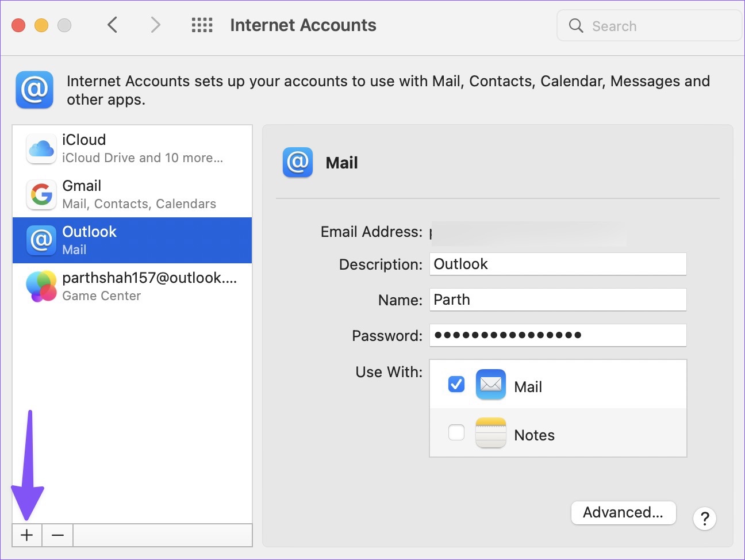Screen dimensions: 745x560
Task: Go forward with the right chevron
Action: pos(155,25)
